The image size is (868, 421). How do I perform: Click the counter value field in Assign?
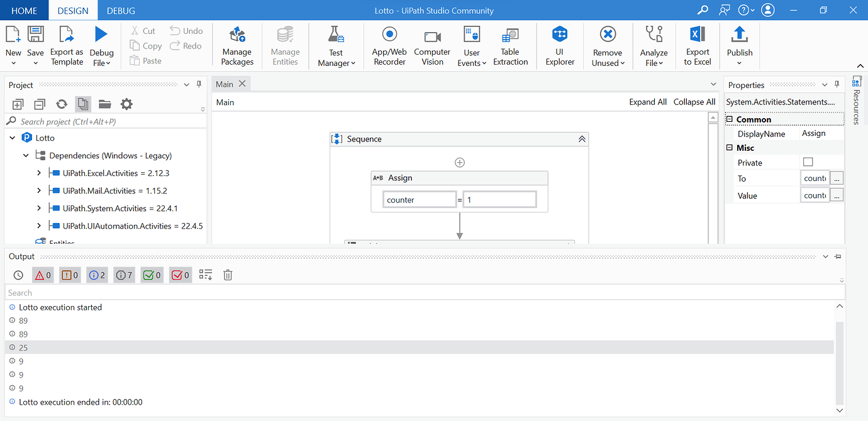click(x=499, y=199)
